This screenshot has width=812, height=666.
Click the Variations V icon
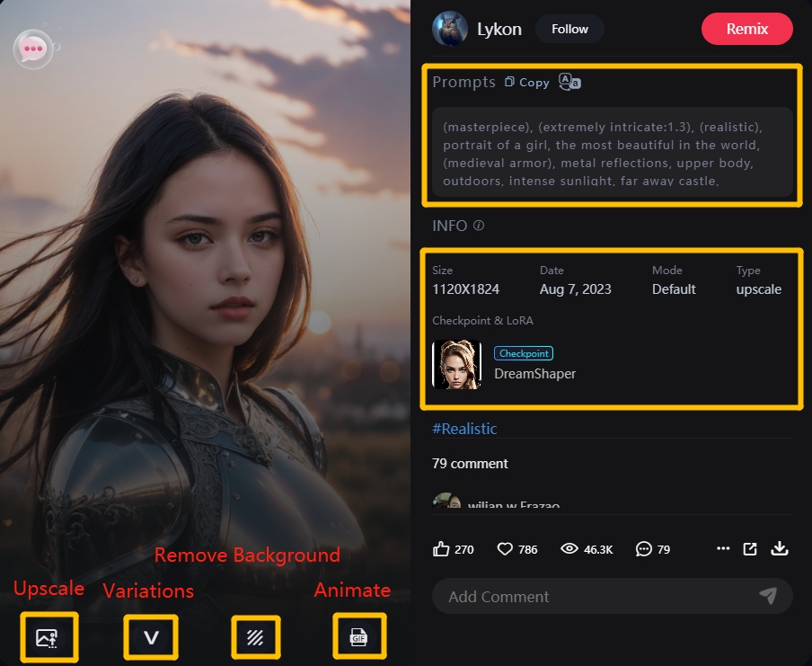click(x=151, y=637)
